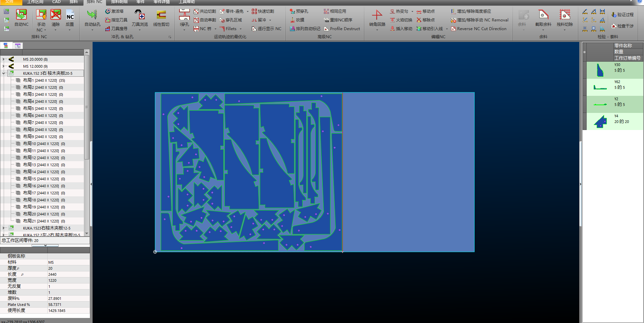Click 激活塔 activate turret
Image resolution: width=644 pixels, height=323 pixels.
point(114,11)
